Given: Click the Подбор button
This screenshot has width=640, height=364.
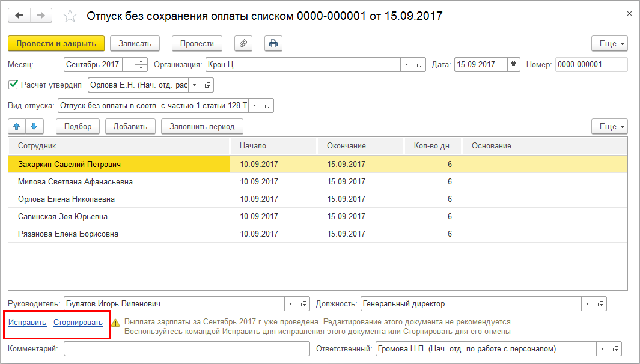Looking at the screenshot, I should [x=78, y=126].
